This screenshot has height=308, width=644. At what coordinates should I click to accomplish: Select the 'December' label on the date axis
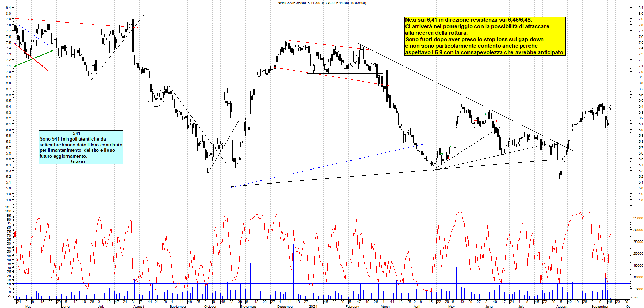click(286, 306)
